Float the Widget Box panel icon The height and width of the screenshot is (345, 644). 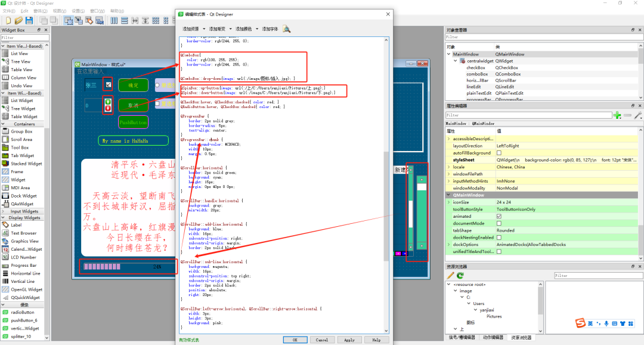point(39,30)
